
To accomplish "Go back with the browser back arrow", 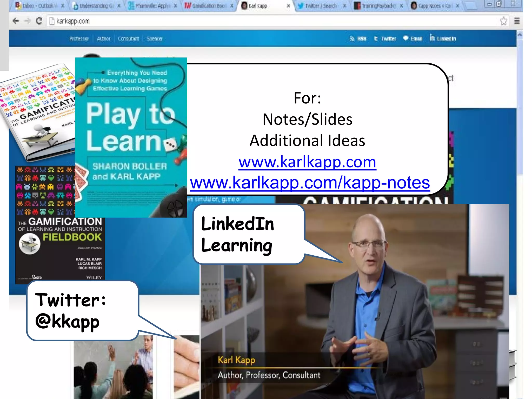I will pos(16,21).
